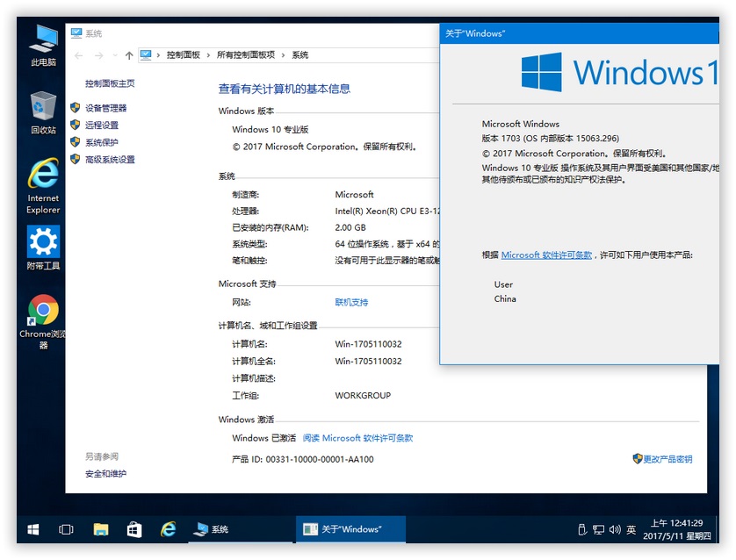This screenshot has width=736, height=560.
Task: Switch to the 系统 taskbar window
Action: pos(241,529)
